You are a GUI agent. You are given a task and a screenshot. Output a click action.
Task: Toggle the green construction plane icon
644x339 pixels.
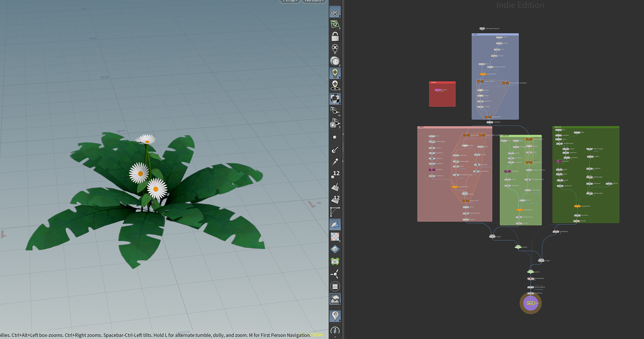(335, 24)
